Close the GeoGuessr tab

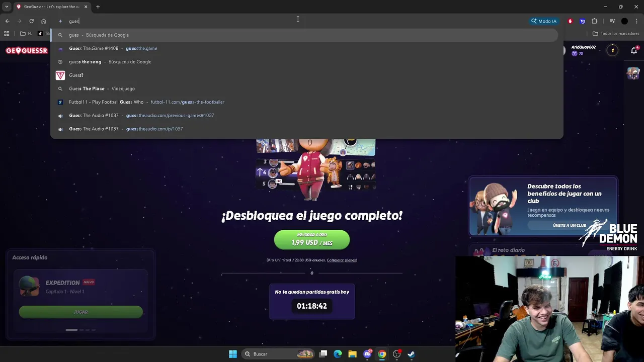(86, 7)
